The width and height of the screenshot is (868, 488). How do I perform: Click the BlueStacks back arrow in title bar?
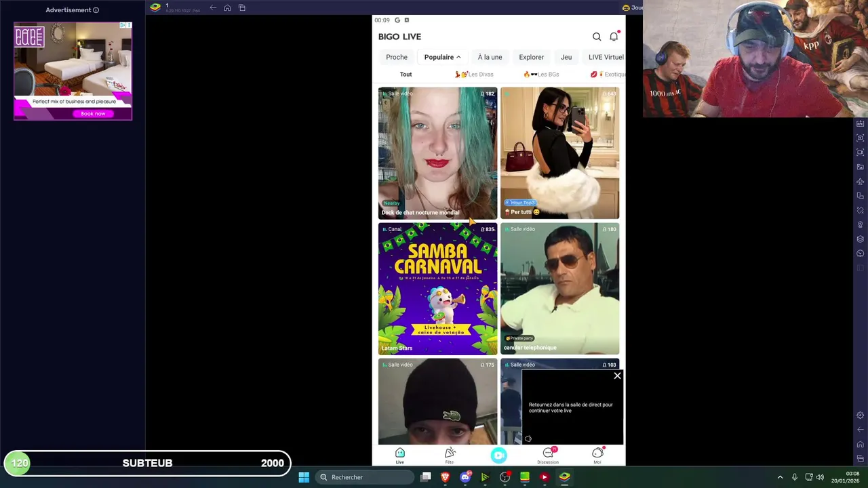[x=213, y=7]
